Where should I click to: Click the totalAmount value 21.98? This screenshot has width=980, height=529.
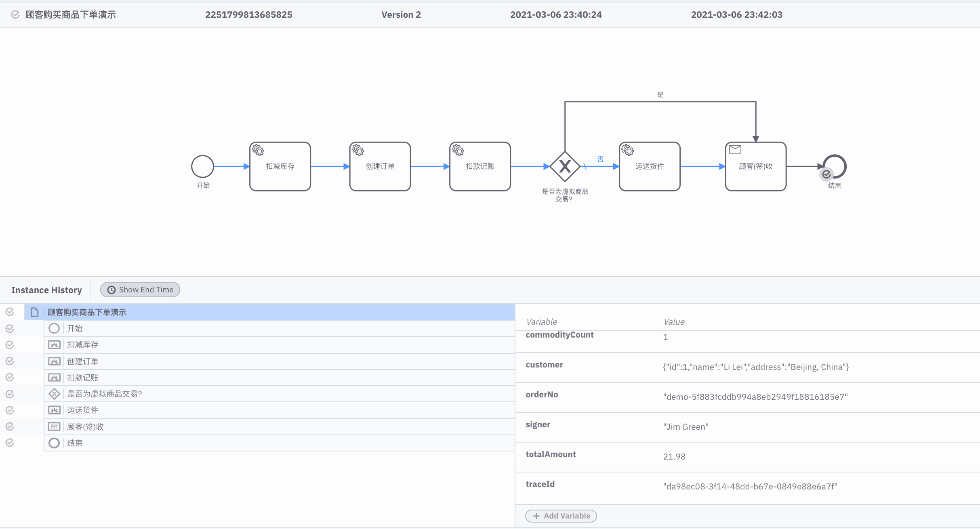tap(674, 457)
